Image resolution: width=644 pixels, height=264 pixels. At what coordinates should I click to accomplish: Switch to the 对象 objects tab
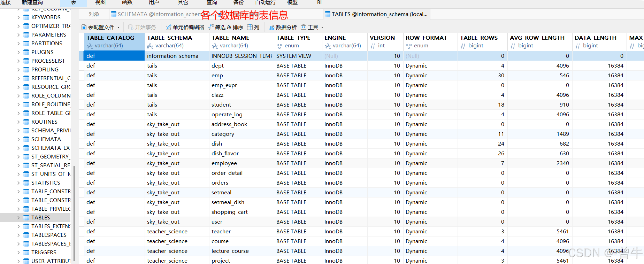click(x=94, y=14)
